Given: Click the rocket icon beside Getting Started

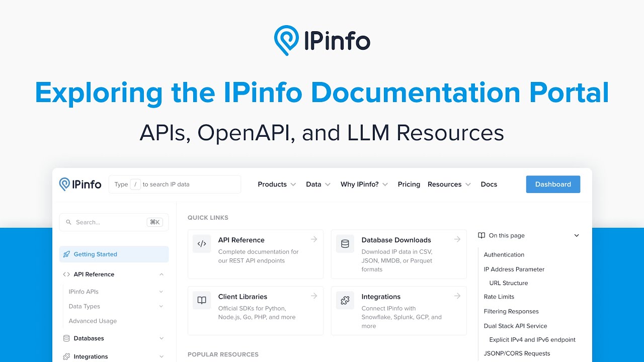Looking at the screenshot, I should click(x=66, y=254).
